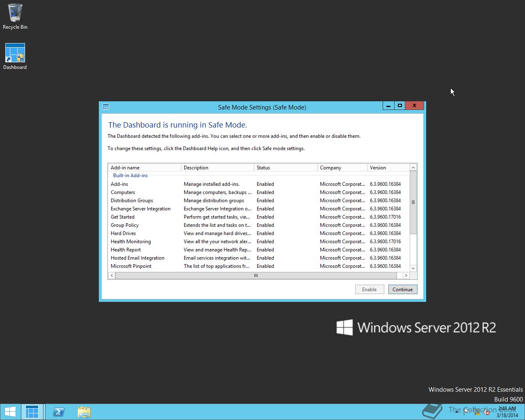The height and width of the screenshot is (420, 525).
Task: Click Enabled status of Hard Drives
Action: click(265, 233)
